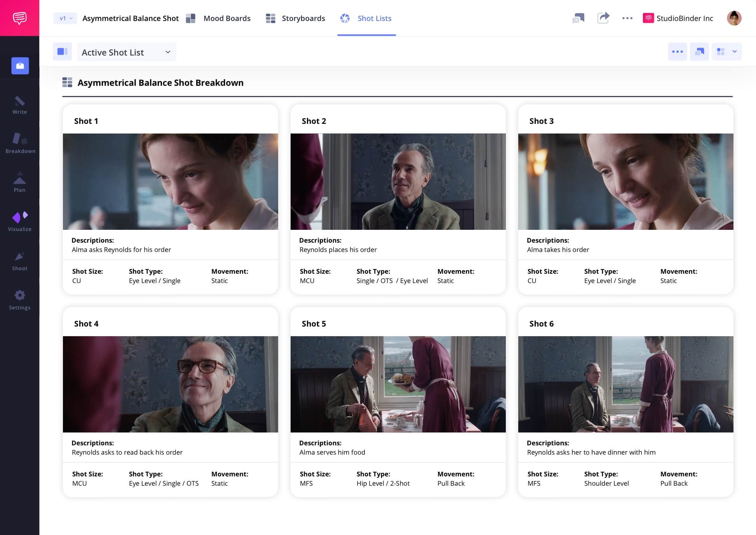Expand the v1 version dropdown
This screenshot has height=535, width=756.
pyautogui.click(x=64, y=18)
